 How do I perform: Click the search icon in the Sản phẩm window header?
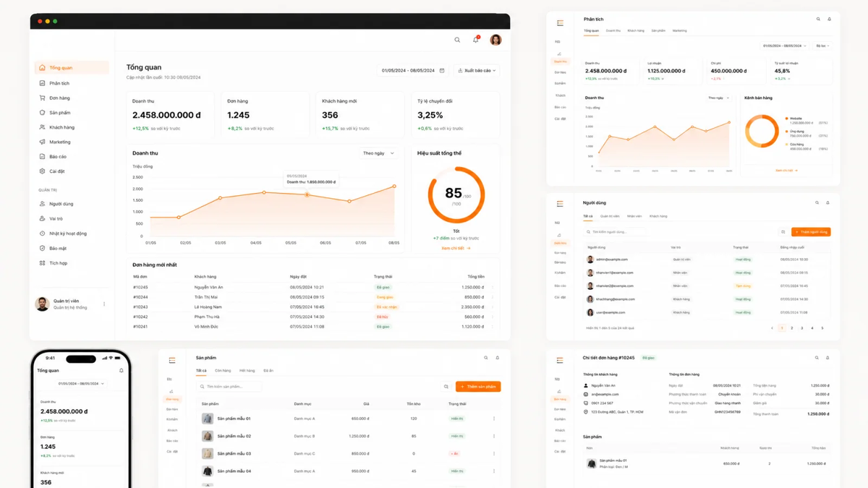coord(486,358)
